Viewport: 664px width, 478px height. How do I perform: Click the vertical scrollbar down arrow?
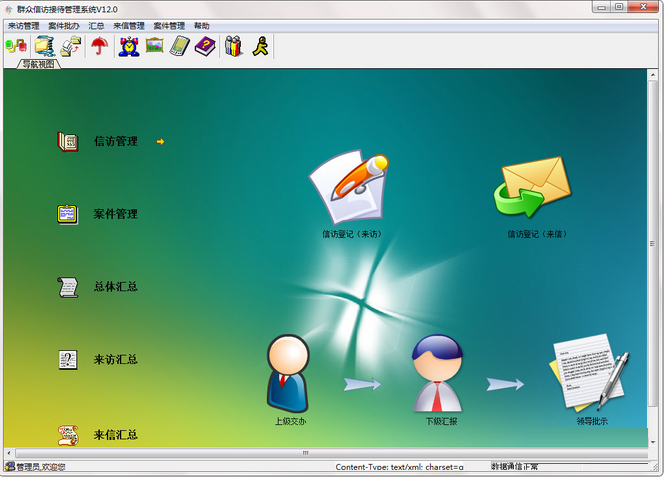click(x=652, y=442)
